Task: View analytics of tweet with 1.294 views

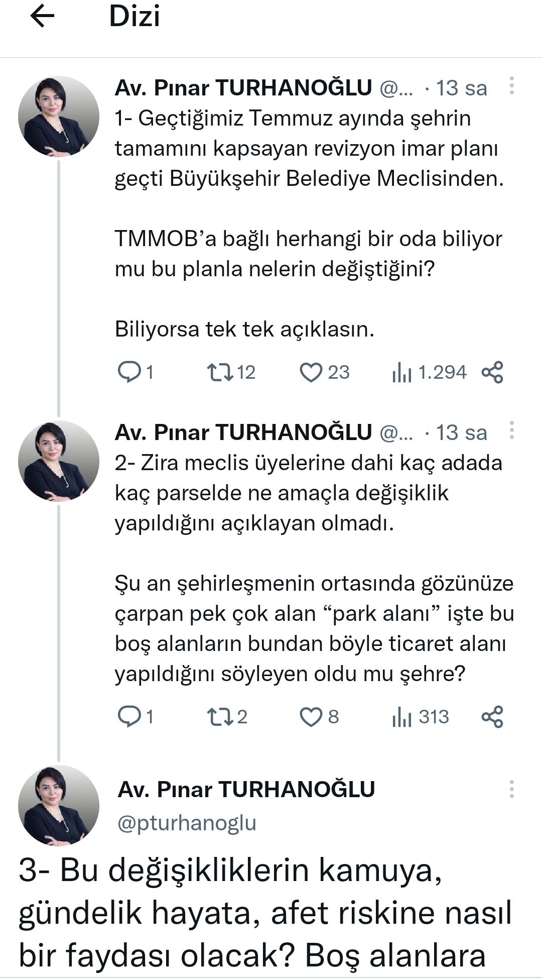Action: [401, 373]
